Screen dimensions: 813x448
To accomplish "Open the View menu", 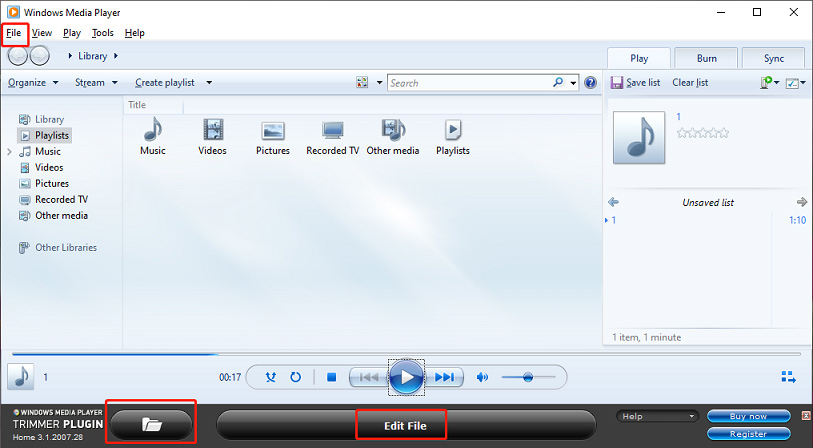I will click(x=41, y=33).
